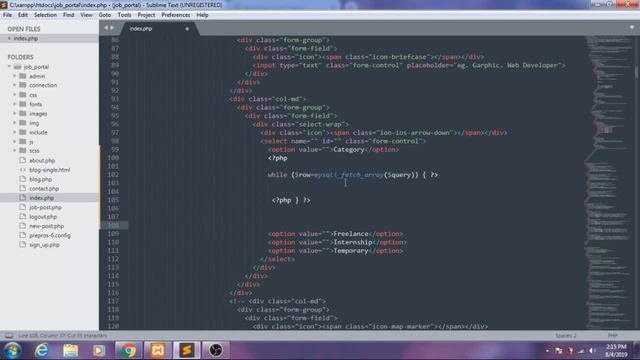Click the images folder icon
640x360 pixels.
[23, 113]
